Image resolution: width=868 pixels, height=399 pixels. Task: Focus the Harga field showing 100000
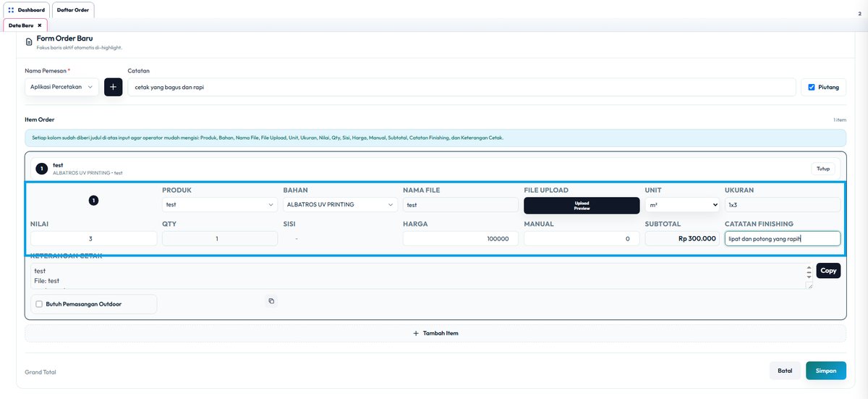(x=461, y=239)
